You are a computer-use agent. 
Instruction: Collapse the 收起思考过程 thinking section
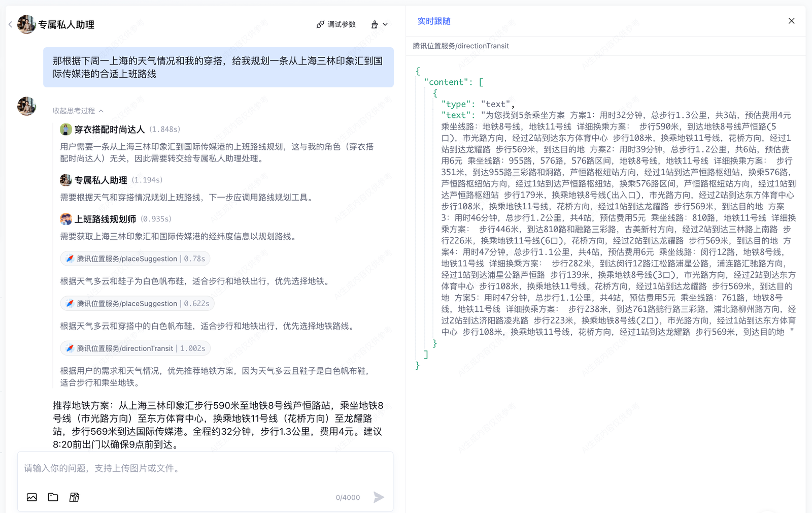(78, 111)
